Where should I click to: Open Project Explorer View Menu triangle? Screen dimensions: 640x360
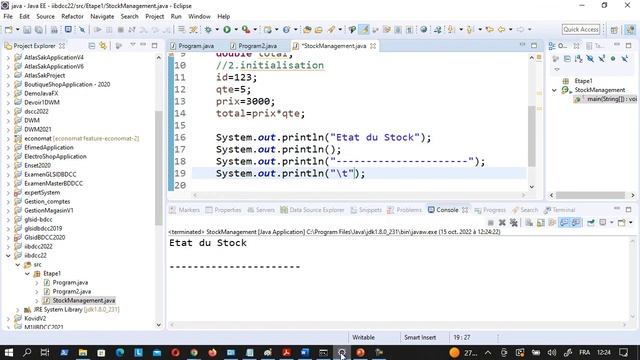click(133, 45)
